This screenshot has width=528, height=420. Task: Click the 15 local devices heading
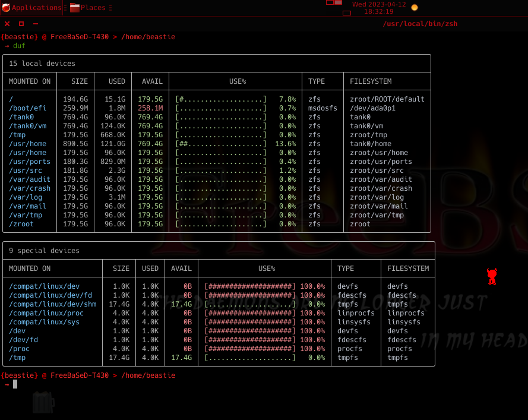coord(42,64)
